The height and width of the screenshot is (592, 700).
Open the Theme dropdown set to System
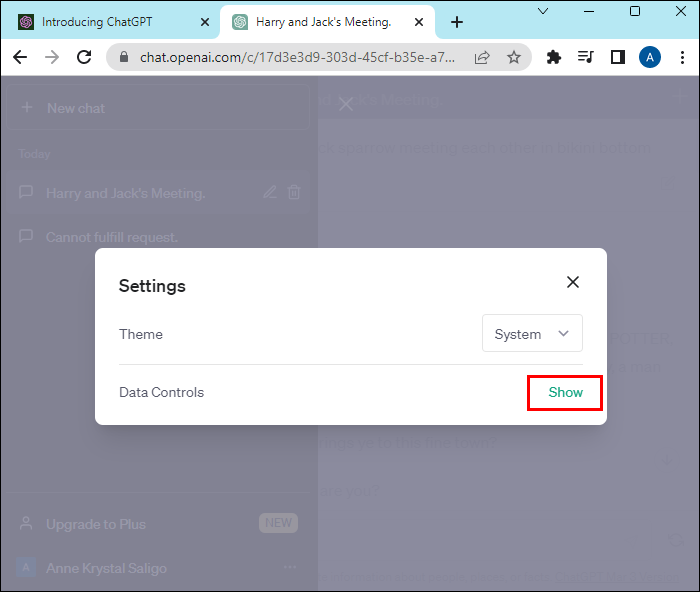pos(532,334)
